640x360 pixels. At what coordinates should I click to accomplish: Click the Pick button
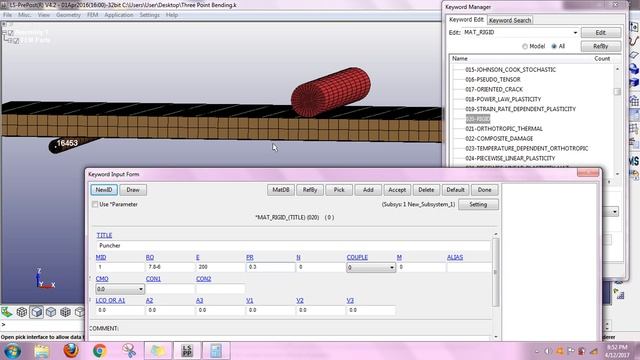click(339, 190)
